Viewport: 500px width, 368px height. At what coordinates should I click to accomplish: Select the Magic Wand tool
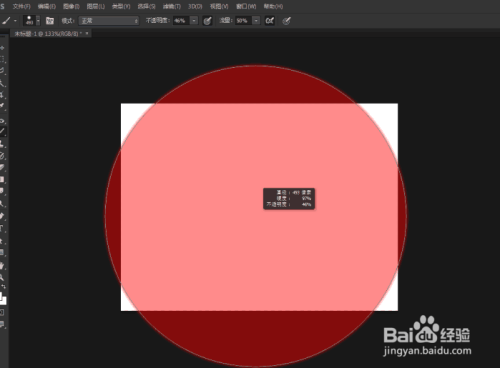[x=2, y=83]
